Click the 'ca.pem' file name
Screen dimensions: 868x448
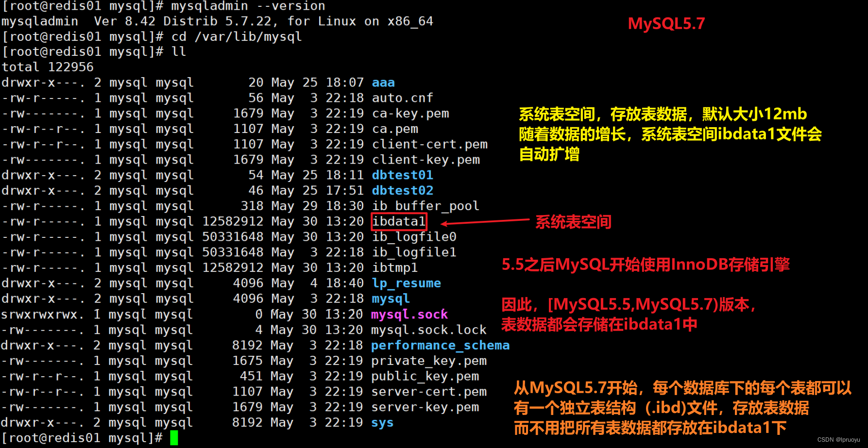(x=395, y=129)
